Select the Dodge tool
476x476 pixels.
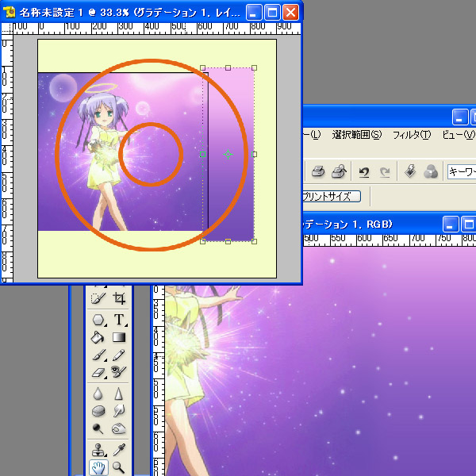[98, 428]
